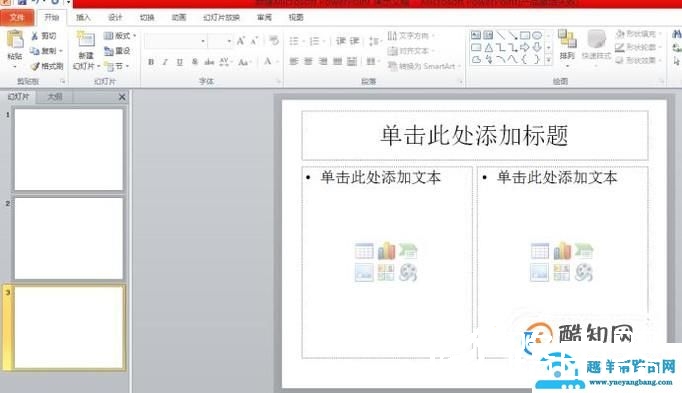Toggle Strikethrough (abc) formatting
This screenshot has height=393, width=682.
pyautogui.click(x=209, y=62)
